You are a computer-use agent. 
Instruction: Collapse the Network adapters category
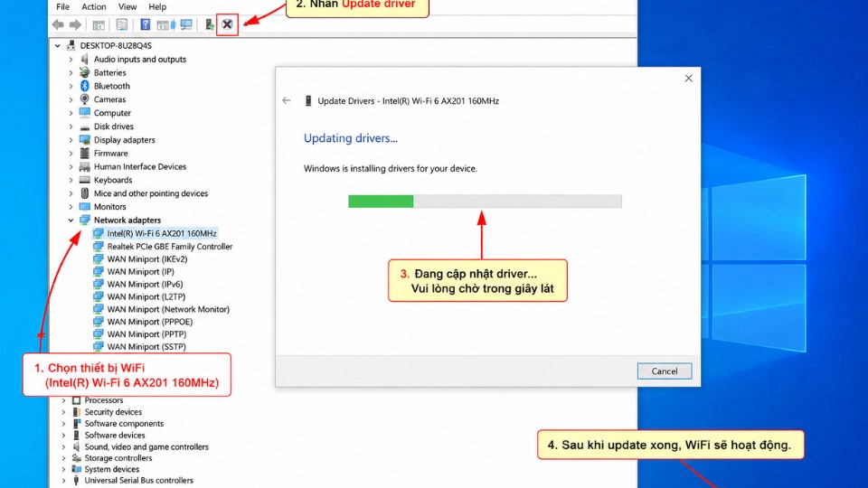pyautogui.click(x=71, y=221)
